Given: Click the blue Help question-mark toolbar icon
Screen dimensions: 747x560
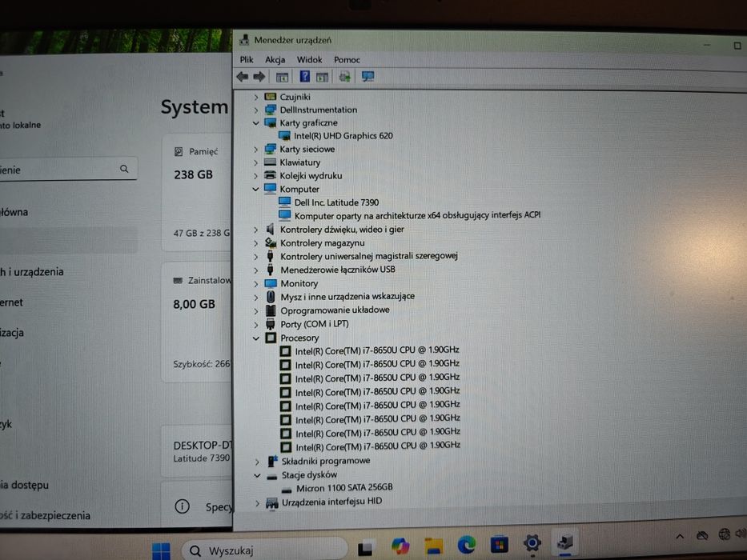Looking at the screenshot, I should coord(304,76).
